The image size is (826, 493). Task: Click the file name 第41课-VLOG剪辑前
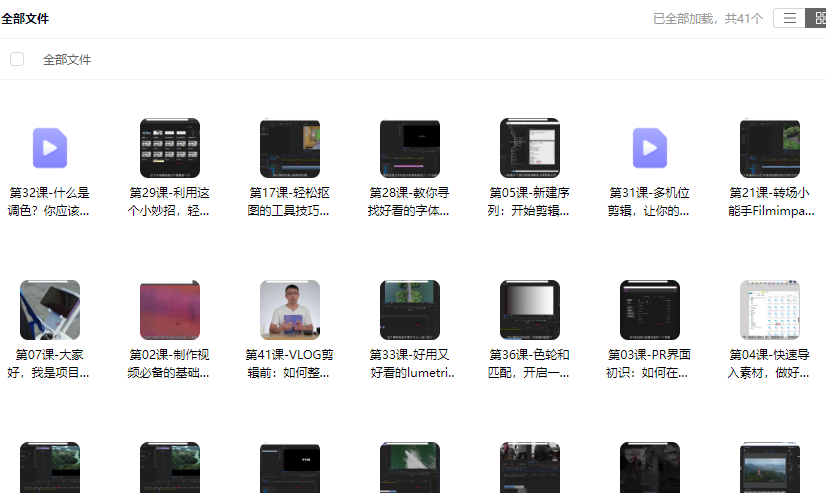(289, 363)
